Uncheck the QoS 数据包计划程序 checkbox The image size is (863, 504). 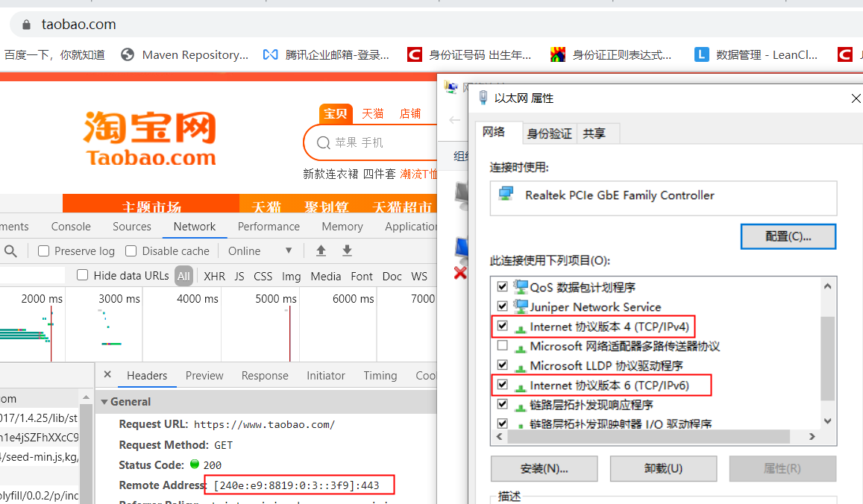[502, 286]
